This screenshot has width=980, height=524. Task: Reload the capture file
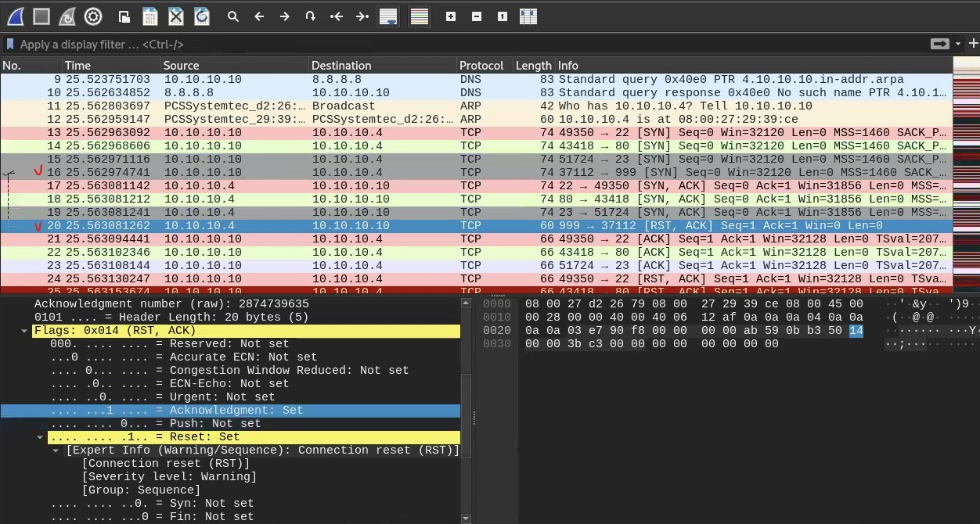(x=202, y=16)
